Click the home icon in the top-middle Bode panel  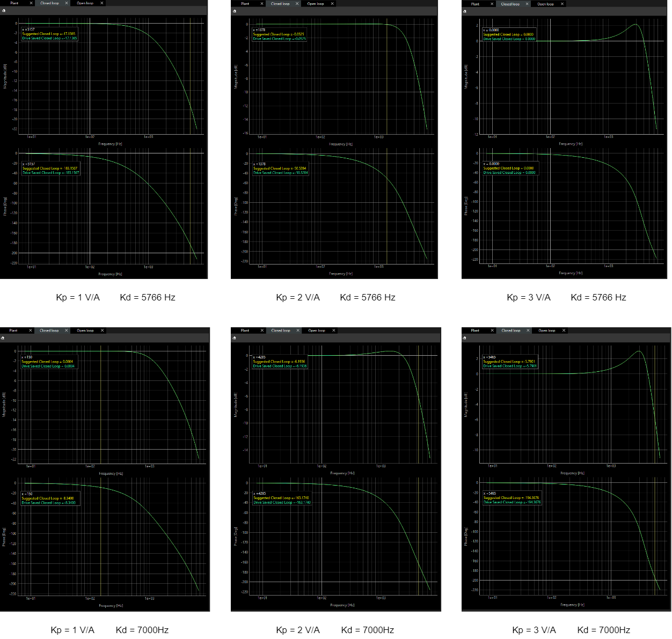[236, 11]
